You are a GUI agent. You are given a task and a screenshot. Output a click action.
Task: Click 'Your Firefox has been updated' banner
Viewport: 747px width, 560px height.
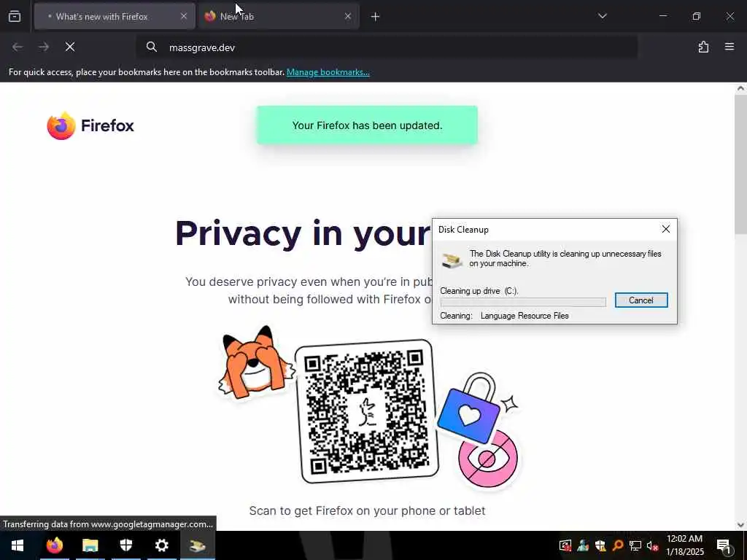[368, 125]
